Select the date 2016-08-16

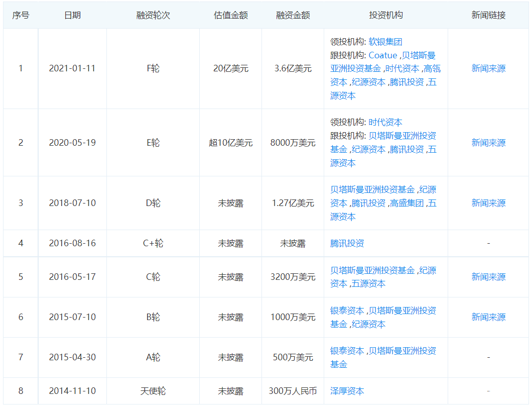point(72,243)
